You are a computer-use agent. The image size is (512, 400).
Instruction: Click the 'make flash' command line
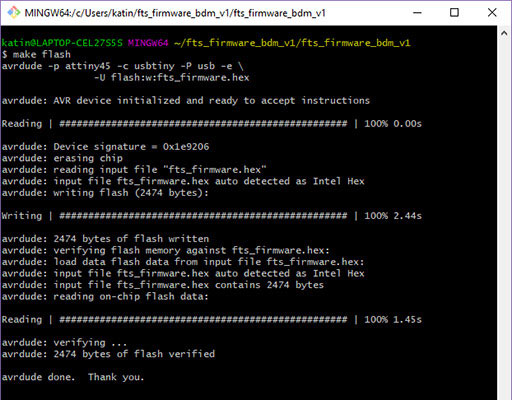pyautogui.click(x=36, y=54)
